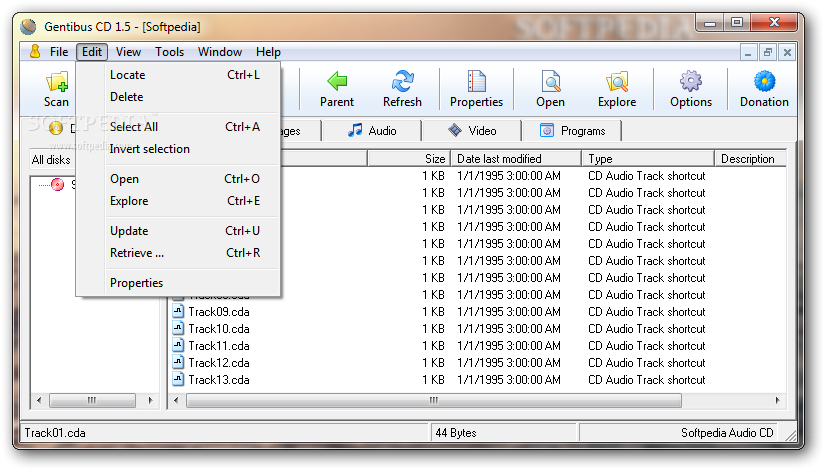The height and width of the screenshot is (470, 825).
Task: Open the File menu
Action: click(x=59, y=52)
